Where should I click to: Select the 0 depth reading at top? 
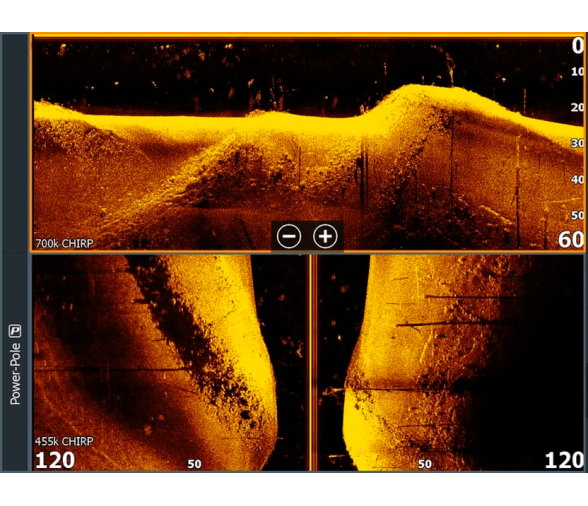(x=578, y=46)
